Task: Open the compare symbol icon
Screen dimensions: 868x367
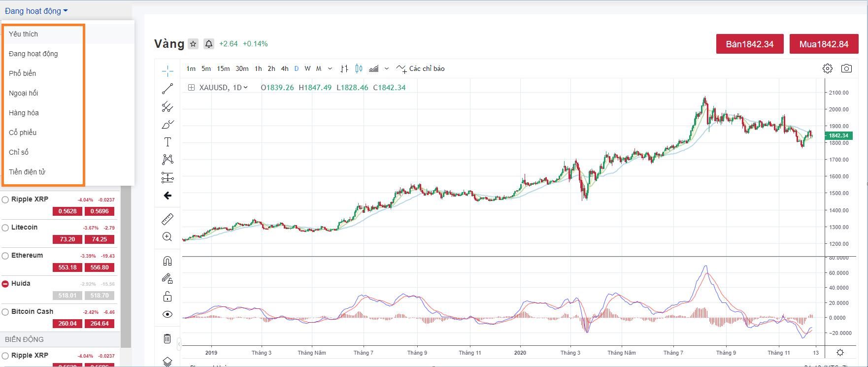Action: tap(344, 68)
